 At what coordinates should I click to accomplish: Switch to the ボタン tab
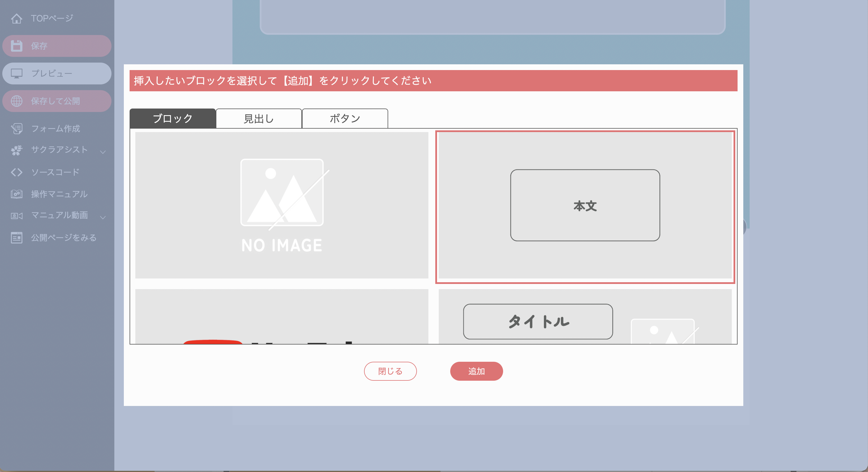[345, 119]
